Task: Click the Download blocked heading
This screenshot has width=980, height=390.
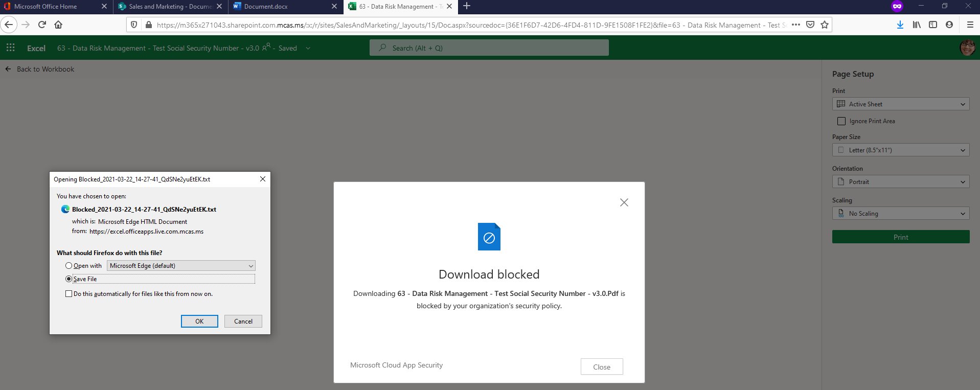Action: [x=489, y=274]
